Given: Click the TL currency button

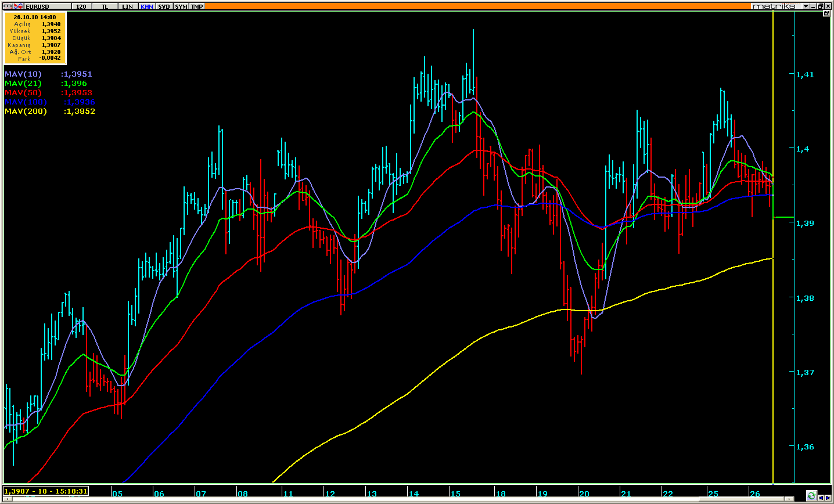Looking at the screenshot, I should coord(105,6).
